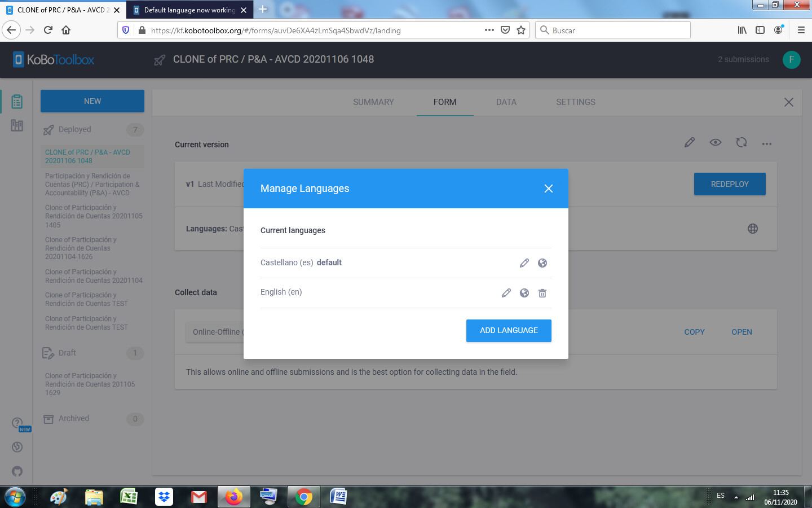812x508 pixels.
Task: Preview form with the eye icon
Action: coord(715,143)
